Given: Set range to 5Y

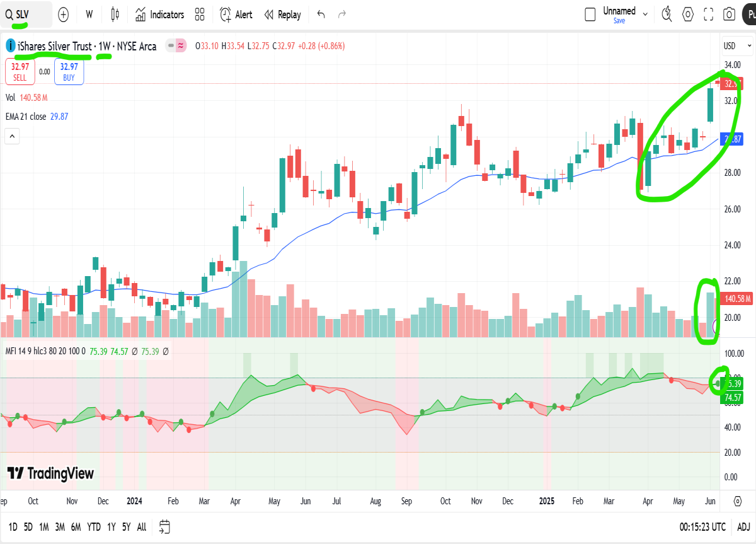Looking at the screenshot, I should click(x=127, y=526).
